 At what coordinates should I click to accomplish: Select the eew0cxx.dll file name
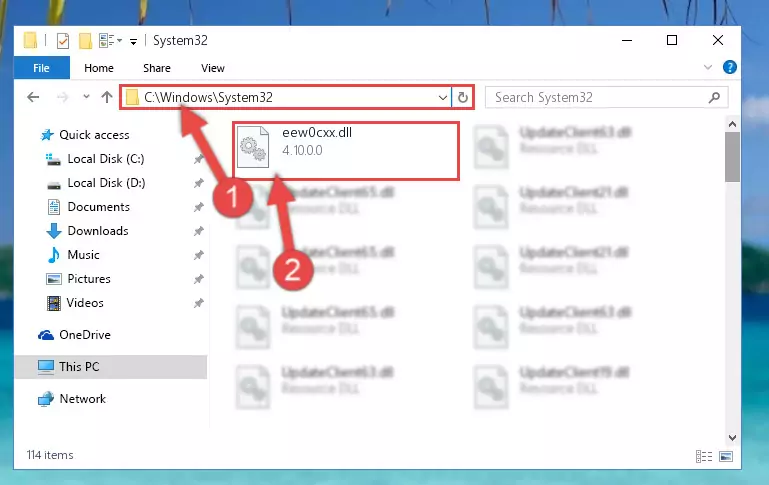[317, 132]
